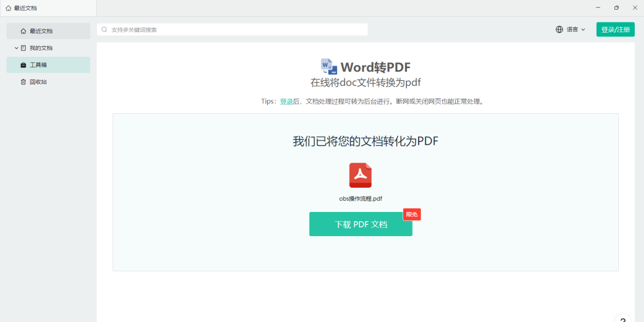Click the red PDF file icon

pyautogui.click(x=361, y=175)
